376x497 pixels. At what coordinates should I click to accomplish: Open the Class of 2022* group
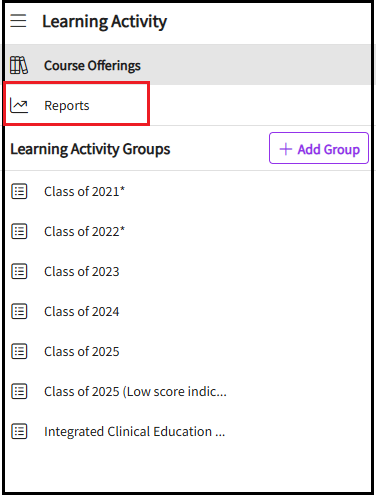pyautogui.click(x=188, y=231)
